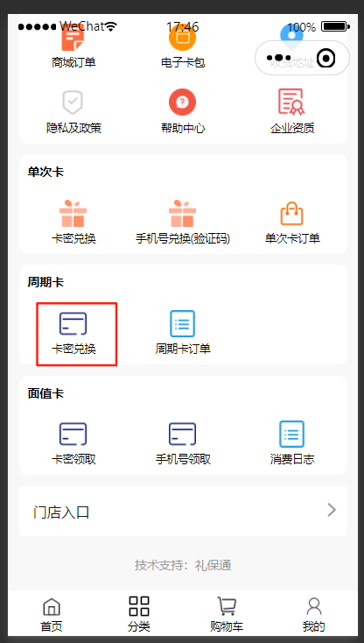View 企业资质 company certificate icon
The height and width of the screenshot is (643, 364).
tap(291, 102)
